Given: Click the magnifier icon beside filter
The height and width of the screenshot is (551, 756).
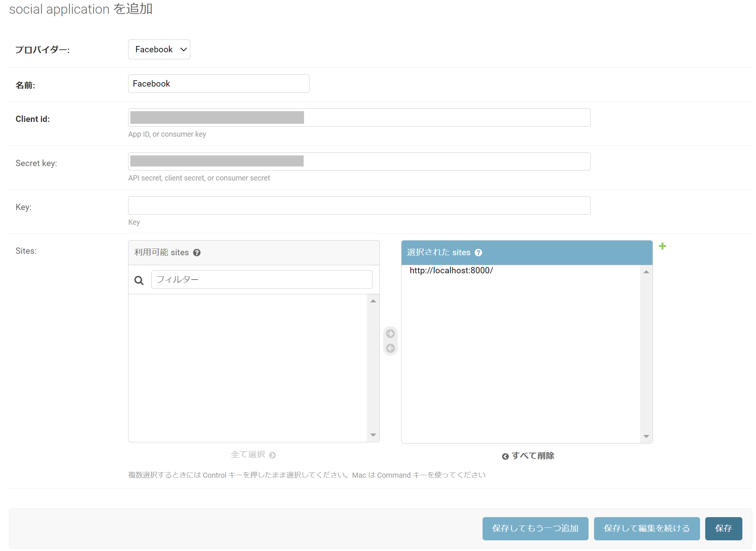Looking at the screenshot, I should [x=139, y=280].
